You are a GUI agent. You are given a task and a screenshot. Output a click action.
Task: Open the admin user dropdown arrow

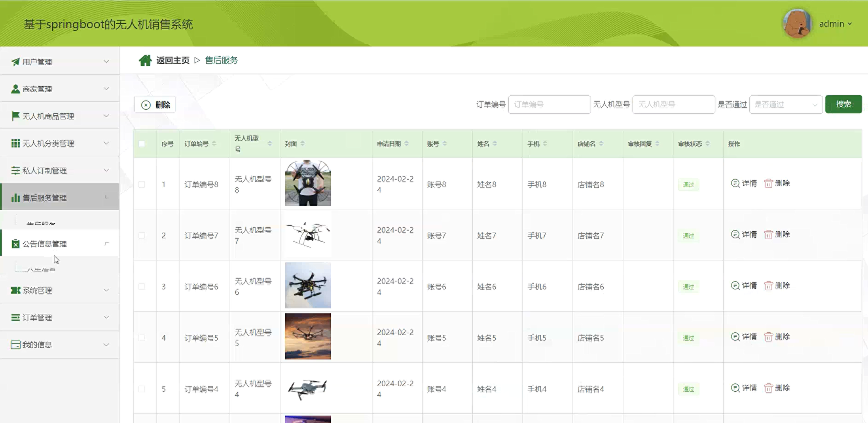click(x=849, y=24)
